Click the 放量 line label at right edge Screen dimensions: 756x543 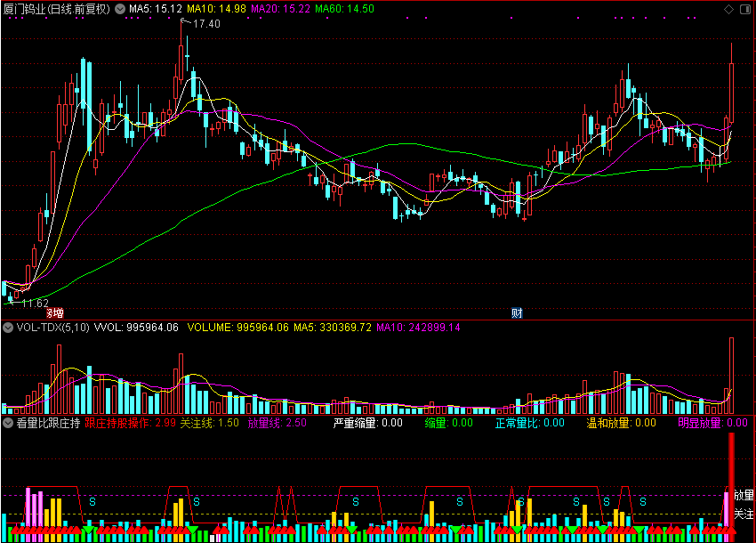(x=744, y=495)
